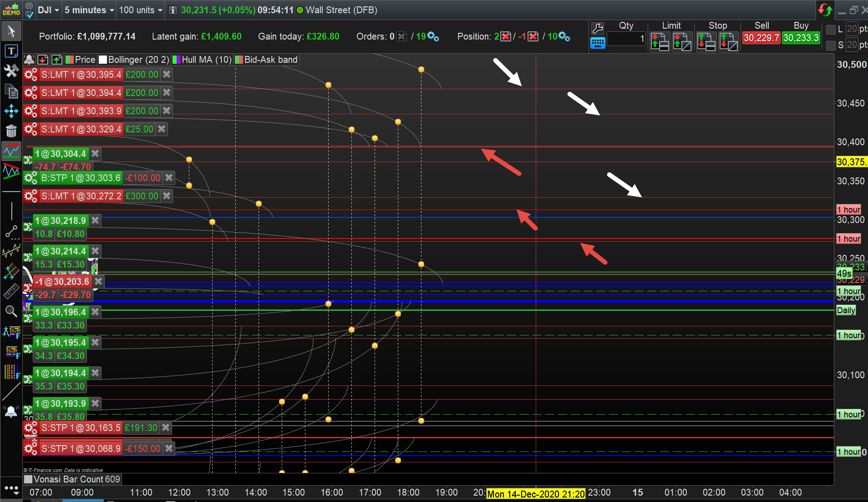
Task: Expand the 5 minutes timeframe dropdown
Action: click(89, 10)
